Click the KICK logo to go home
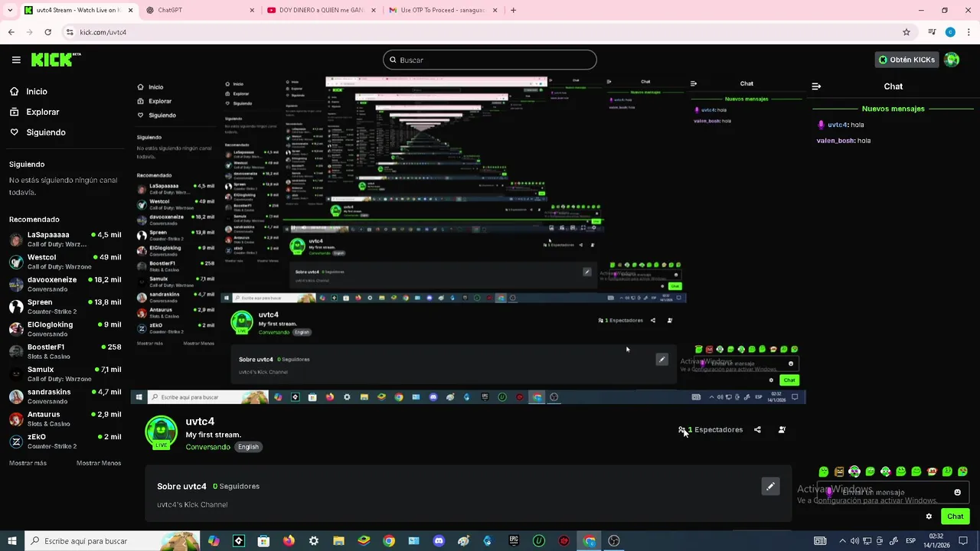This screenshot has width=980, height=551. (x=55, y=60)
